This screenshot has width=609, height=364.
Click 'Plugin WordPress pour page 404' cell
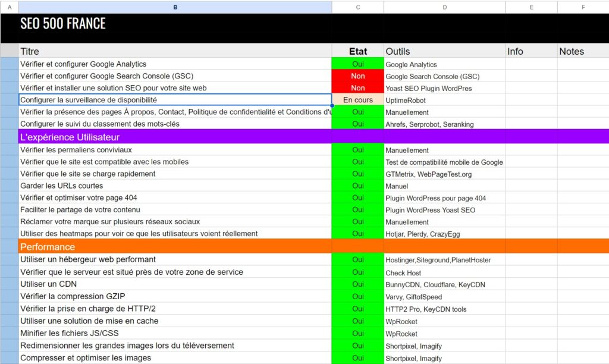444,198
